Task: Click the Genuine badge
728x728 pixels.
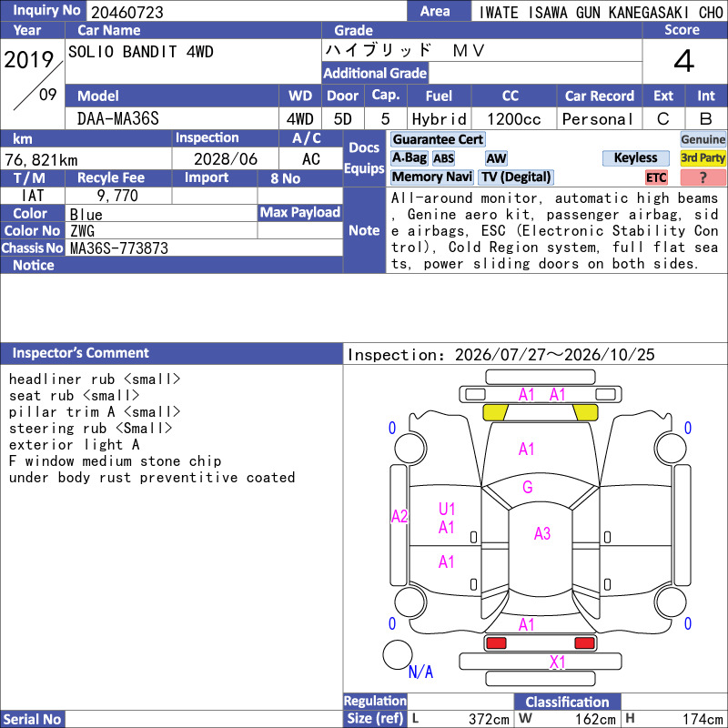Action: (703, 139)
